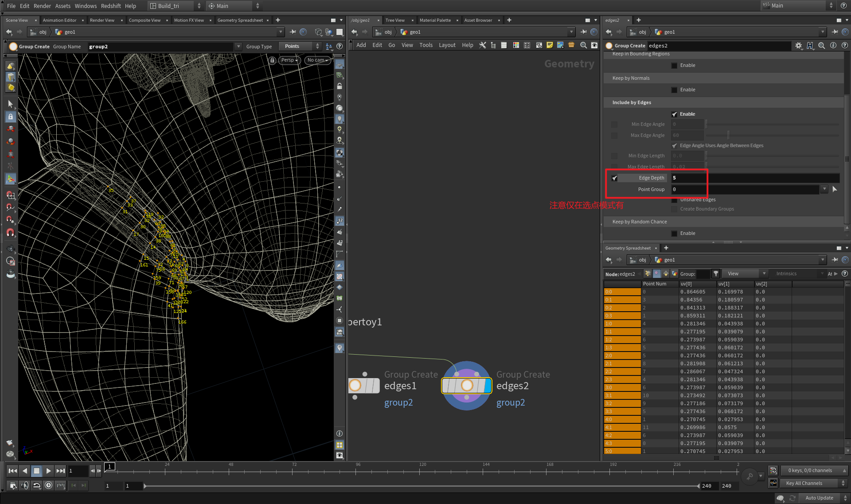Viewport: 851px width, 504px height.
Task: Add a sticky note in the network editor
Action: [x=550, y=45]
